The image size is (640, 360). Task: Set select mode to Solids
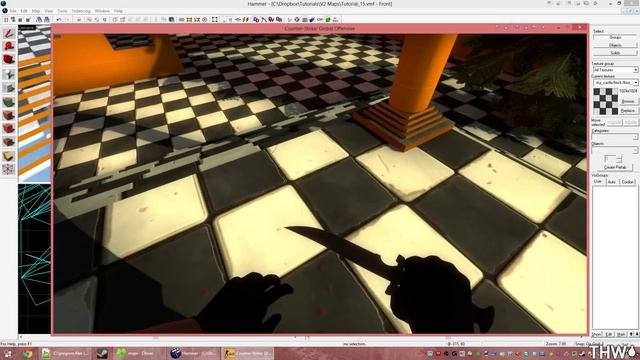(615, 52)
